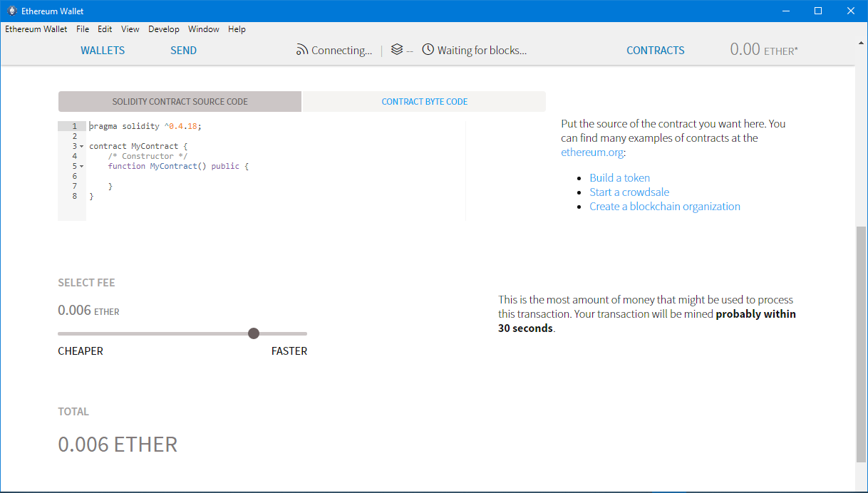
Task: Click the clock icon beside Waiting for blocks
Action: coord(428,50)
